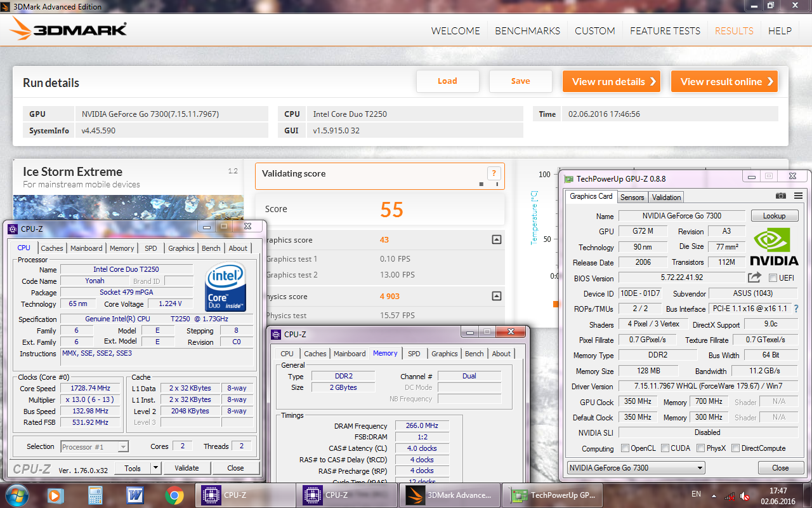This screenshot has width=812, height=508.
Task: Click the Tools button in CPU-Z
Action: coord(133,468)
